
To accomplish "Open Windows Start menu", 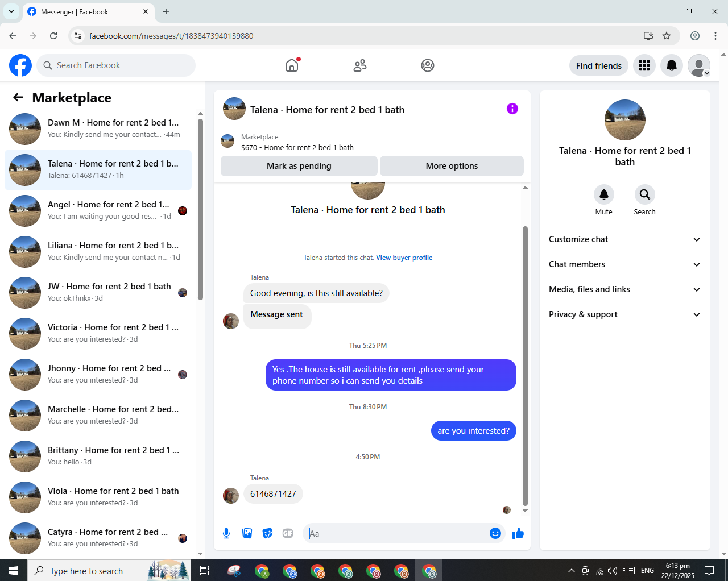I will pos(14,570).
